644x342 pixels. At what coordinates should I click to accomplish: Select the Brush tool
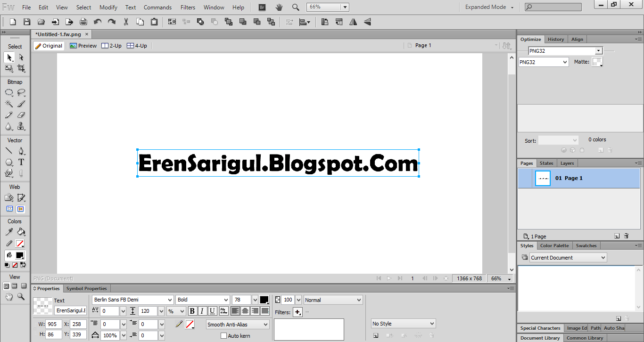21,104
